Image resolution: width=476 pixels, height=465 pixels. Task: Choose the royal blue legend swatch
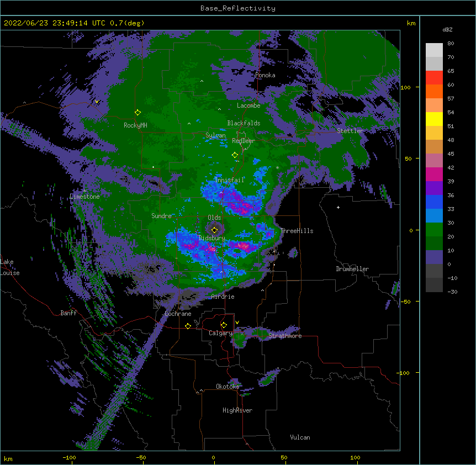tap(434, 202)
